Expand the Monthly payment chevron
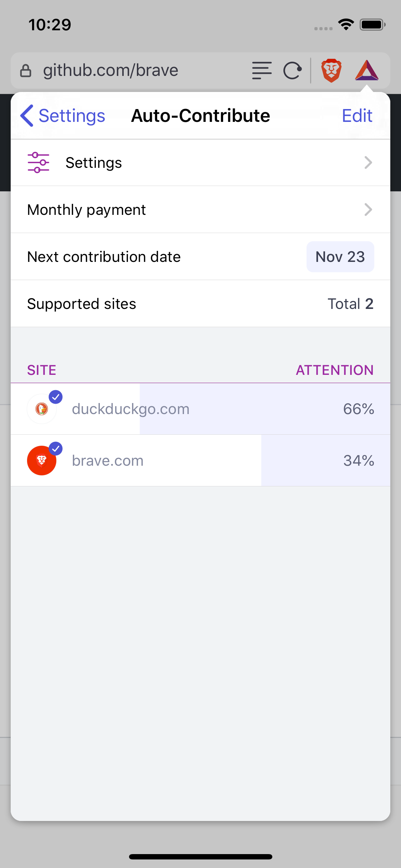This screenshot has height=868, width=401. coord(368,210)
